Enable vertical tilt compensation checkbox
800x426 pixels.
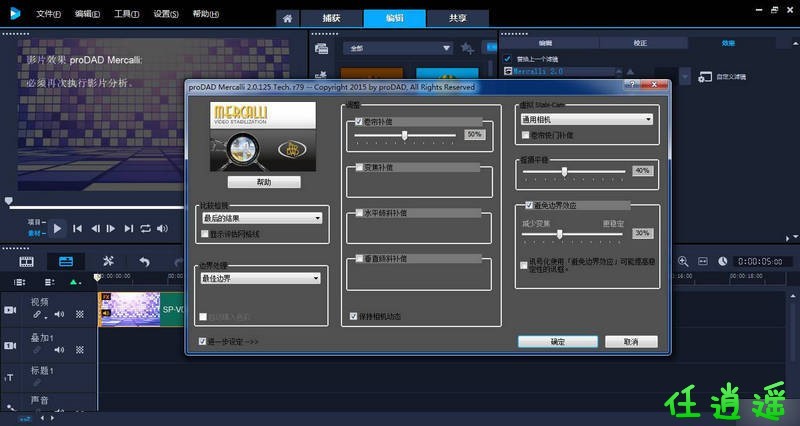pyautogui.click(x=359, y=259)
